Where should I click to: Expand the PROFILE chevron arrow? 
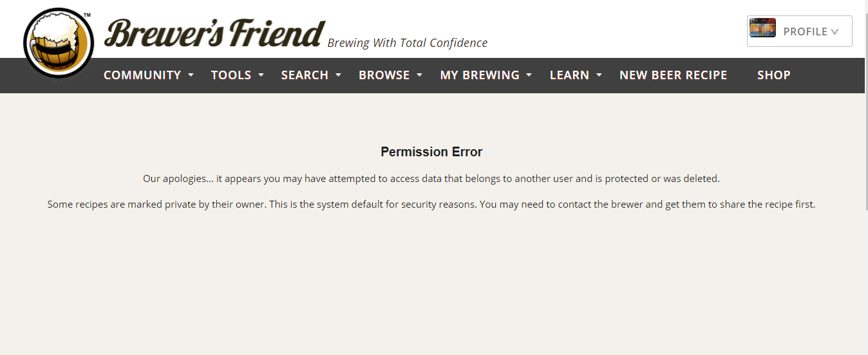pos(835,32)
